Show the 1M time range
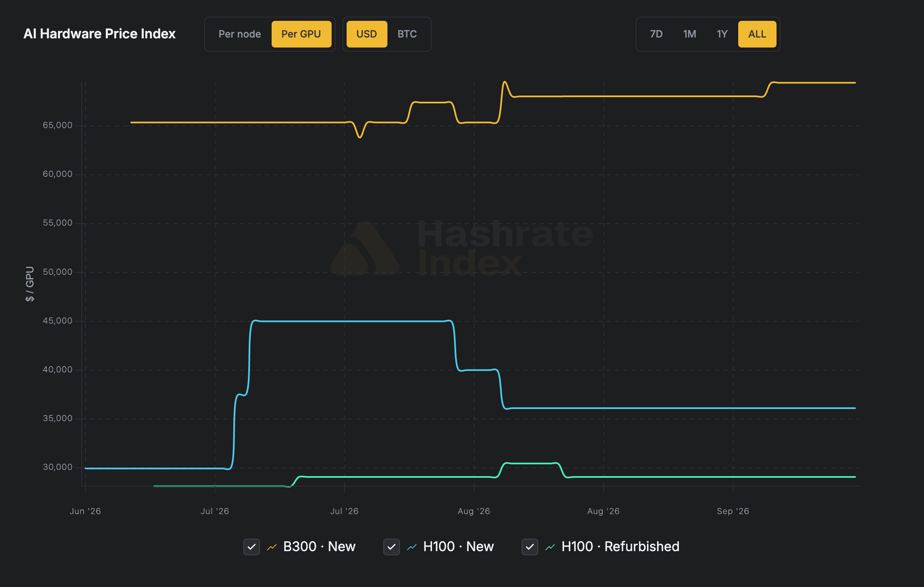Viewport: 924px width, 587px height. [689, 34]
